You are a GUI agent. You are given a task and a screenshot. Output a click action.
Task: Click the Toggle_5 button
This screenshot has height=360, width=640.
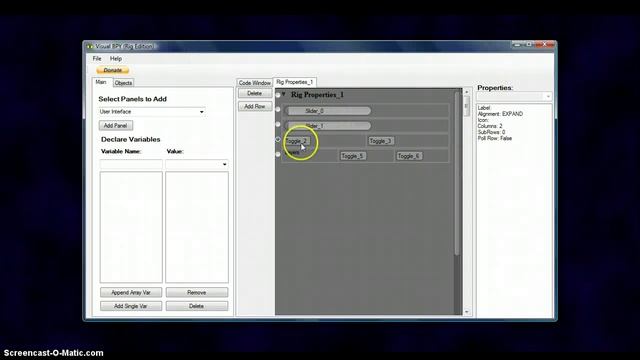353,156
